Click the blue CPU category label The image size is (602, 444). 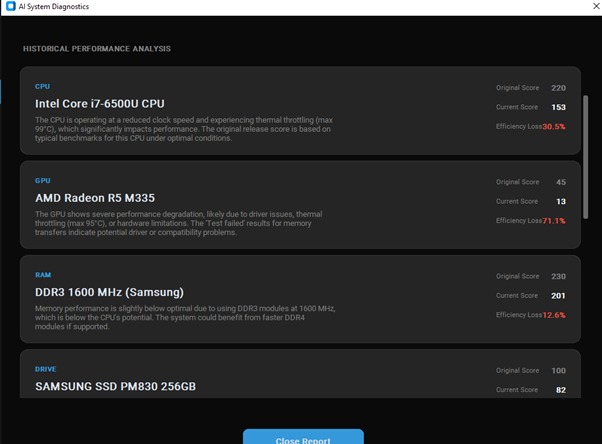pos(42,86)
